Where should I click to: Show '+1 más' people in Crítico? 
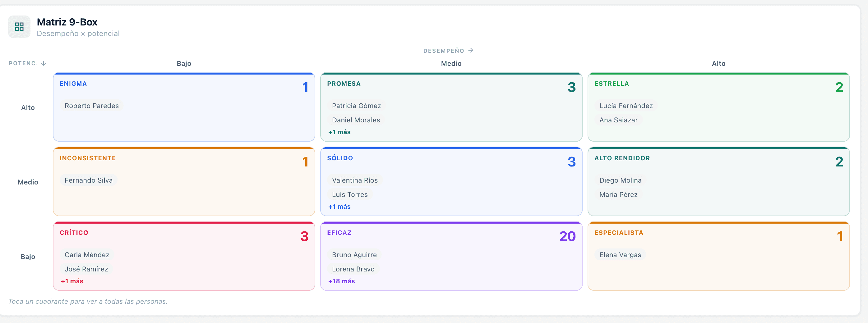pyautogui.click(x=72, y=281)
